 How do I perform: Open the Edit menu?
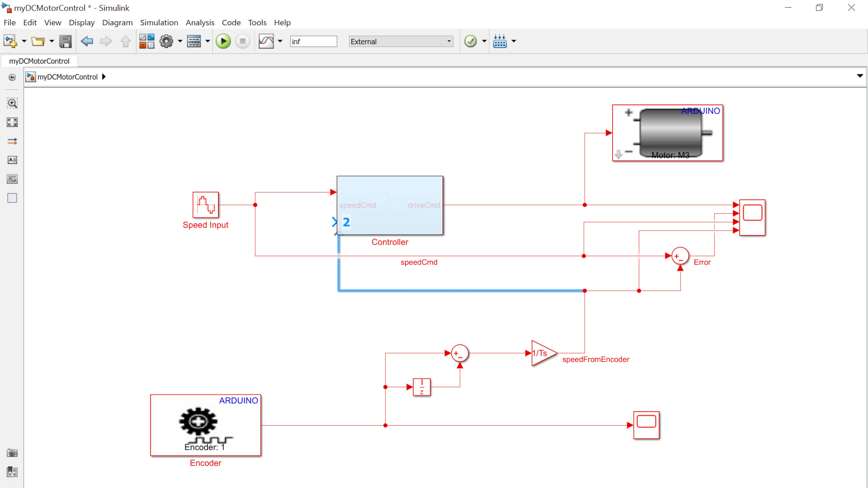[x=30, y=23]
